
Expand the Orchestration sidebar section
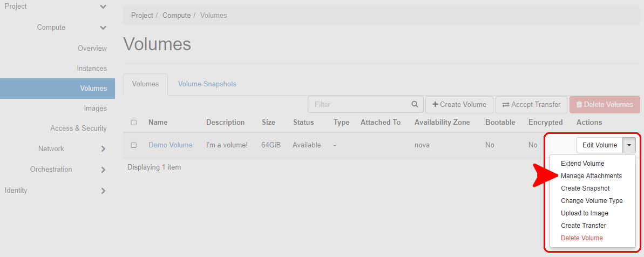coord(103,170)
